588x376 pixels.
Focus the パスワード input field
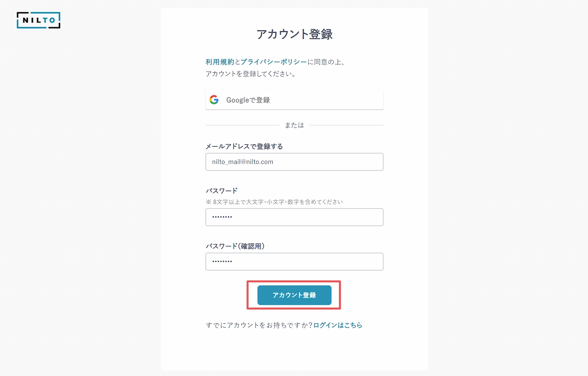point(294,217)
